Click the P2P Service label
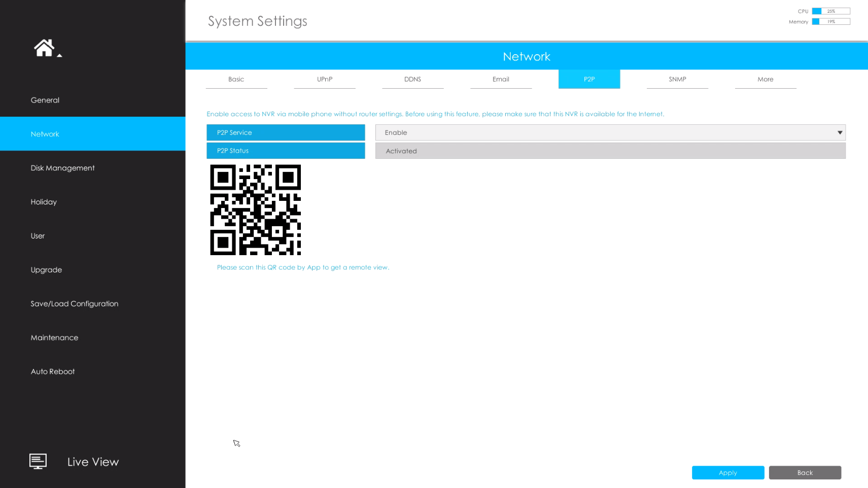The height and width of the screenshot is (488, 868). click(286, 132)
